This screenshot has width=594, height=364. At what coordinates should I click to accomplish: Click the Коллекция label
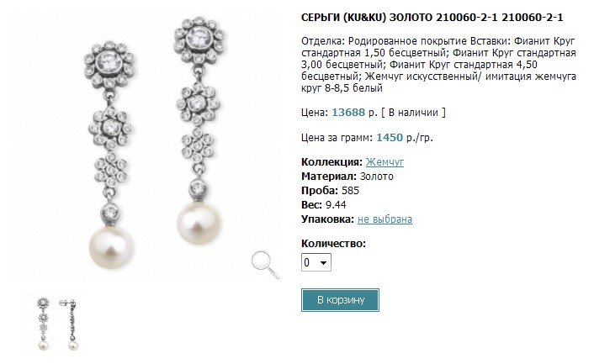coord(331,162)
